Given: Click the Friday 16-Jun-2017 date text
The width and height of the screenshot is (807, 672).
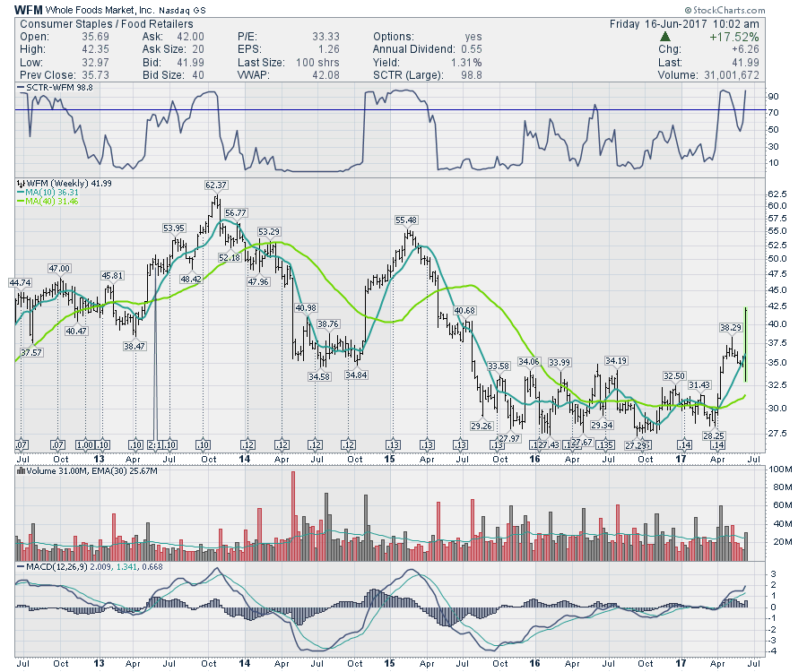Looking at the screenshot, I should tap(684, 24).
